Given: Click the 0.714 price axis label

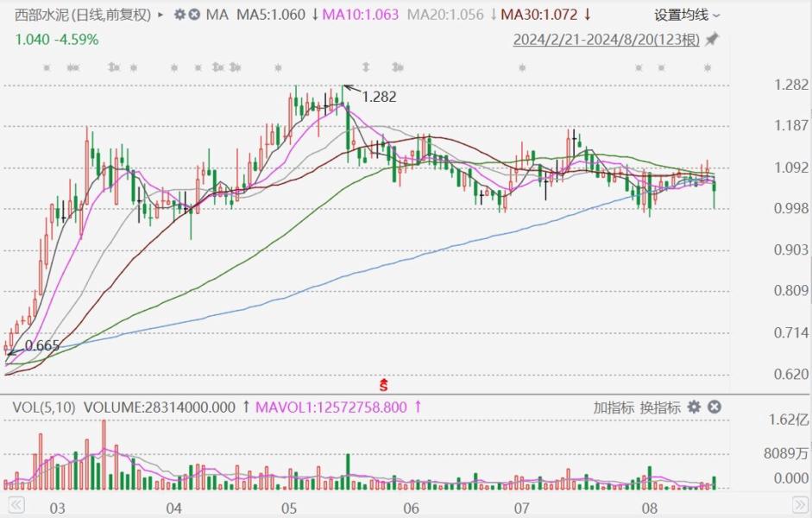Looking at the screenshot, I should point(790,332).
